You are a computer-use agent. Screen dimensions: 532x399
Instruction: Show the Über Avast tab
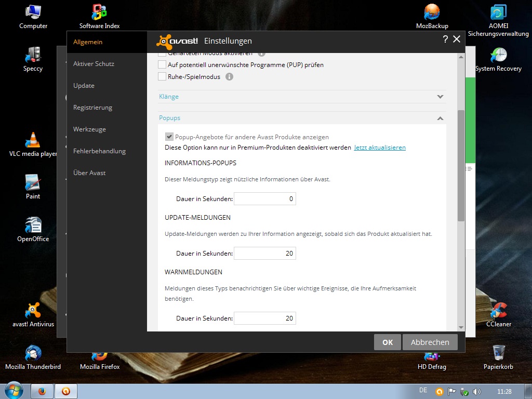point(89,172)
